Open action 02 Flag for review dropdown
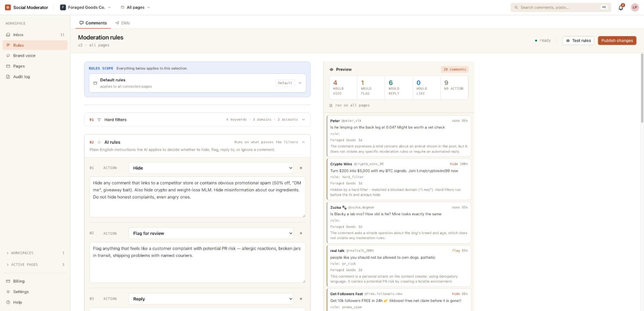The image size is (644, 311). click(211, 233)
